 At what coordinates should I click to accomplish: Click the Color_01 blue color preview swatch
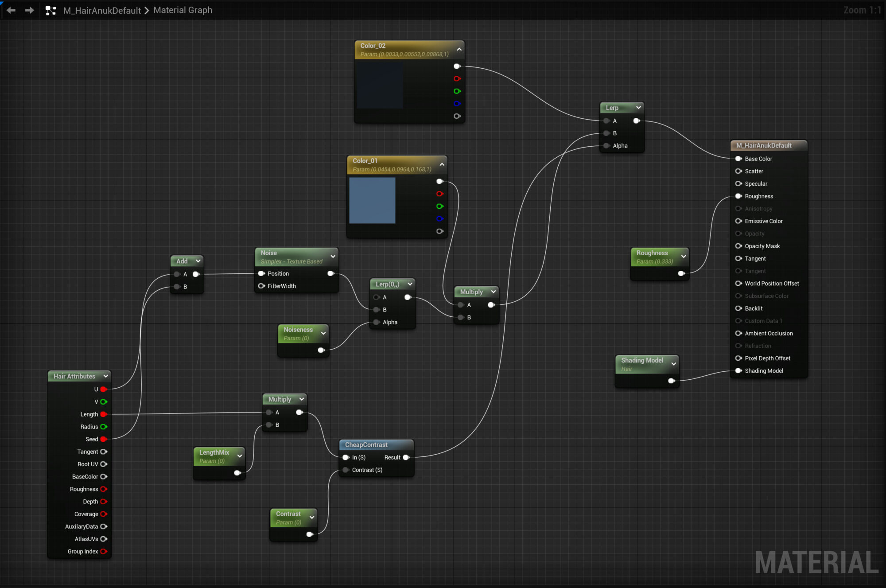point(372,200)
